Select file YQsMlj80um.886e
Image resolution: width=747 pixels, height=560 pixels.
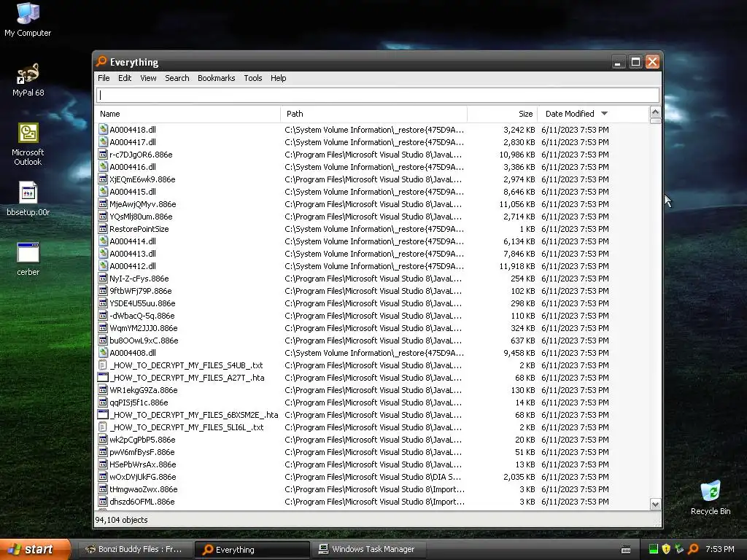[x=141, y=216]
